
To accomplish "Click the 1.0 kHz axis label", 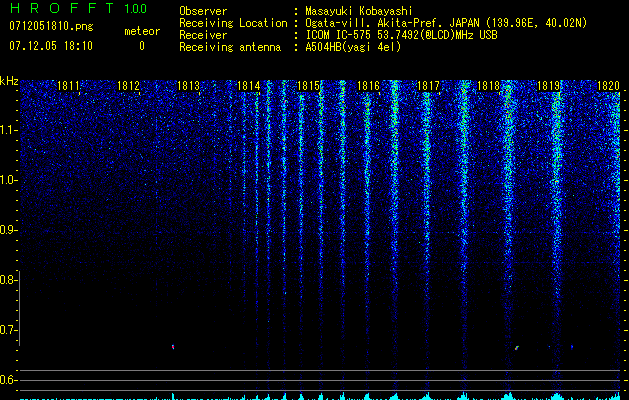I will [9, 180].
